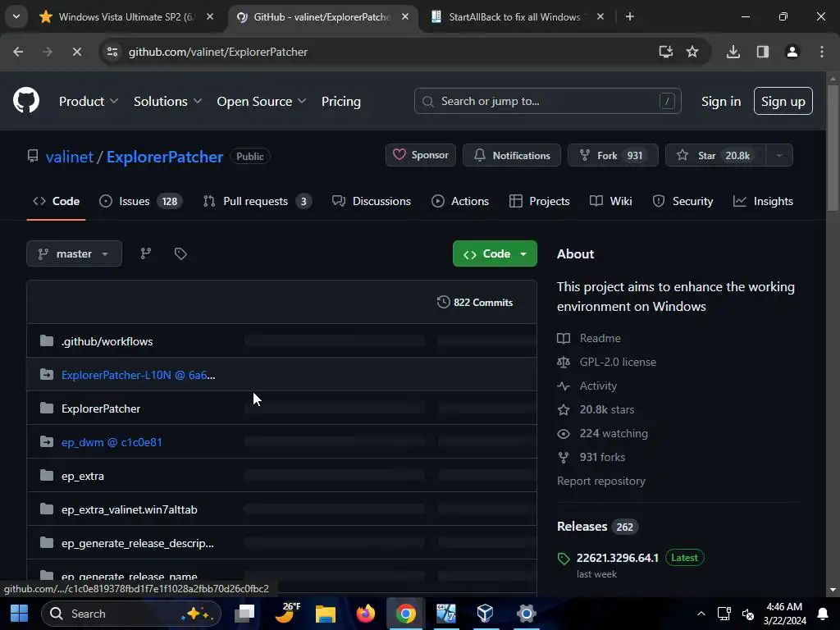This screenshot has width=840, height=630.
Task: Open Windows Start menu
Action: click(x=20, y=614)
